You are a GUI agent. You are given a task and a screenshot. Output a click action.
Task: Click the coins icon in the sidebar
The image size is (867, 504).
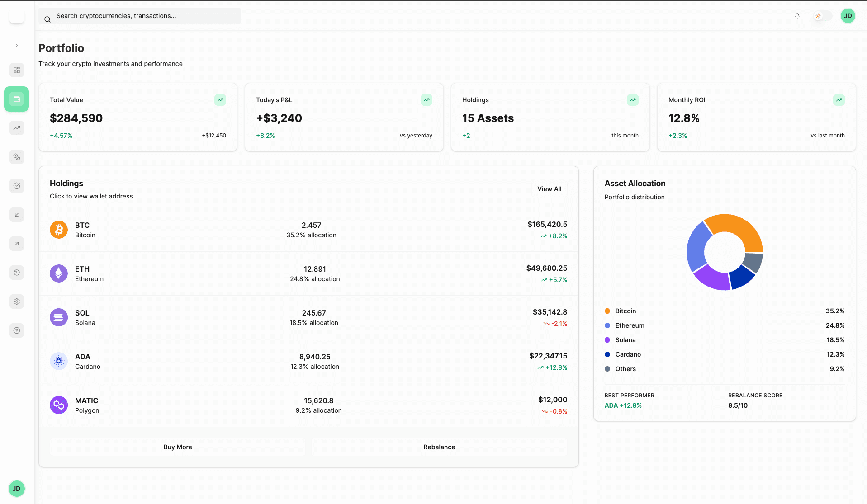[x=16, y=157]
